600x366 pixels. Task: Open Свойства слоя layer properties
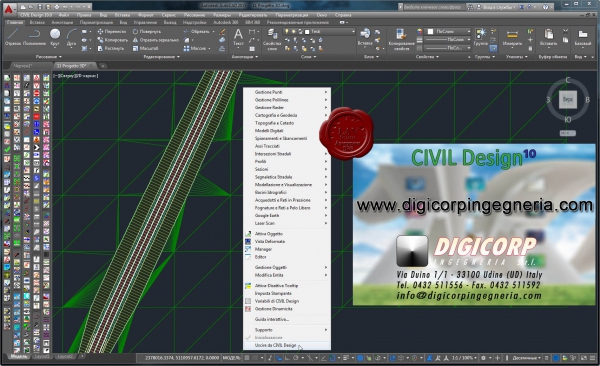[272, 40]
